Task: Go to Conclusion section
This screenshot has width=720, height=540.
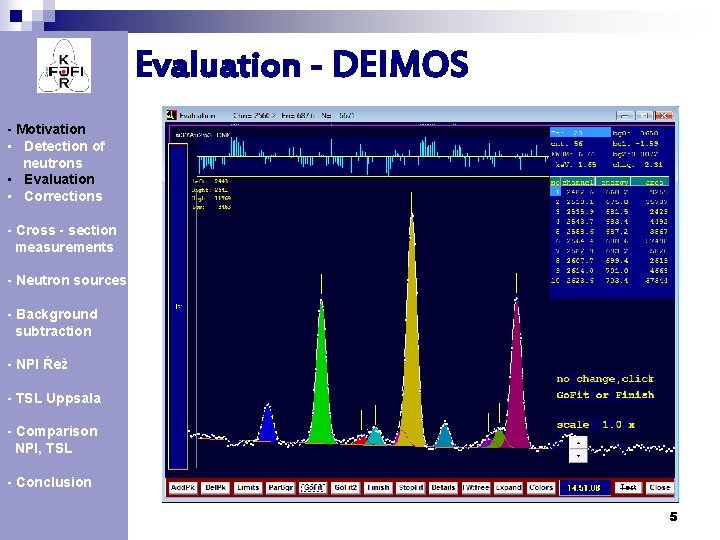Action: point(54,482)
